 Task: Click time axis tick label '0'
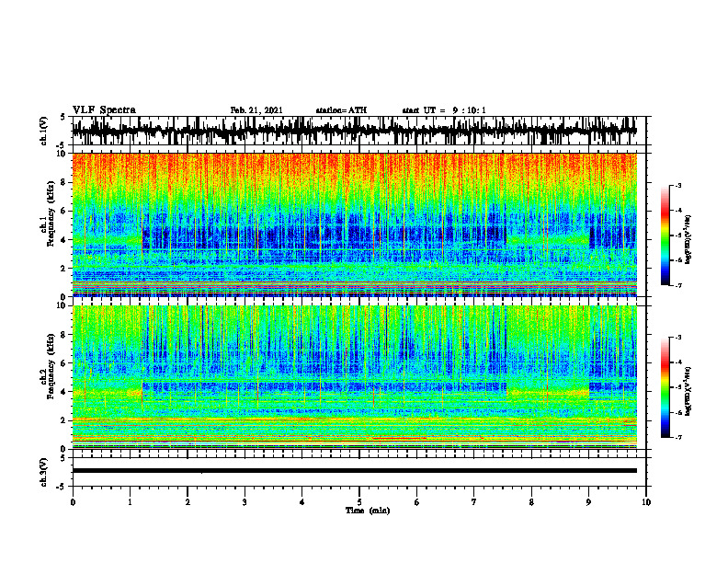coord(73,502)
